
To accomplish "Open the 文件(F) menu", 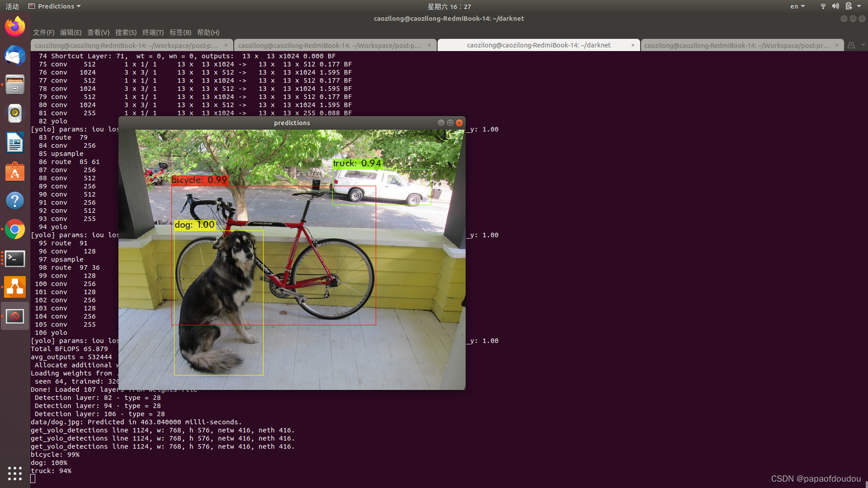I will pyautogui.click(x=43, y=33).
